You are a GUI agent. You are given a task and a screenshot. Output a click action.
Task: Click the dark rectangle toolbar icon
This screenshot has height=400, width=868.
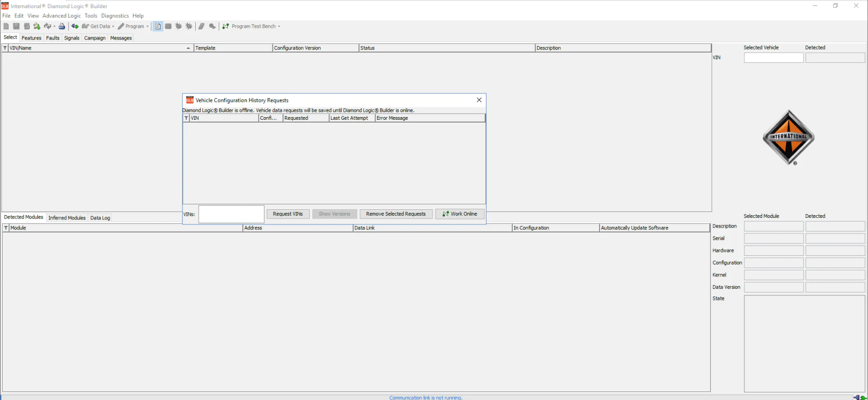[x=168, y=26]
